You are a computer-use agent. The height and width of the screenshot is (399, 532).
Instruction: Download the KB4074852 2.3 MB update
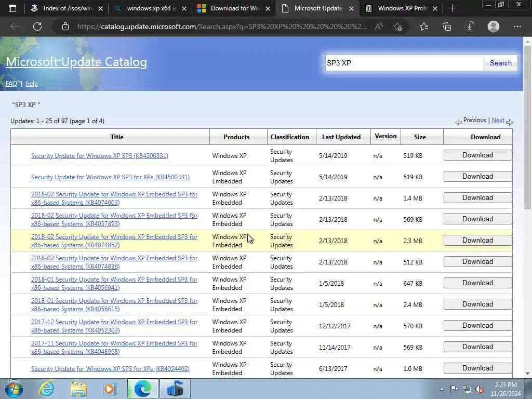coord(478,240)
